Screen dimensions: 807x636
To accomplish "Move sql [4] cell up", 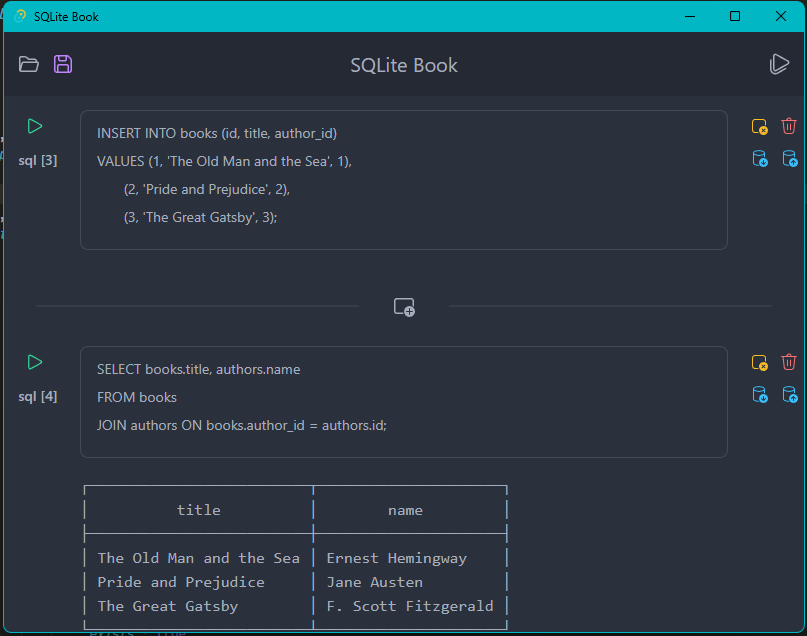I will [790, 395].
